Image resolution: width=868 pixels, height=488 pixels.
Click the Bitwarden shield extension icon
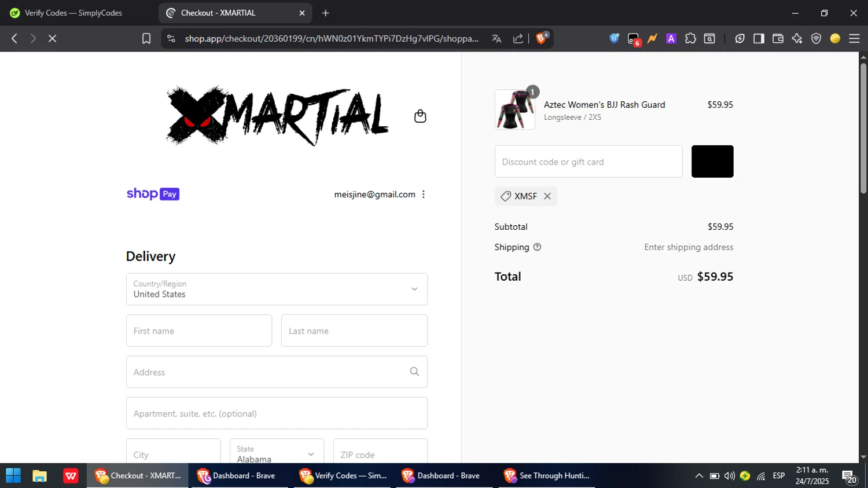[615, 38]
